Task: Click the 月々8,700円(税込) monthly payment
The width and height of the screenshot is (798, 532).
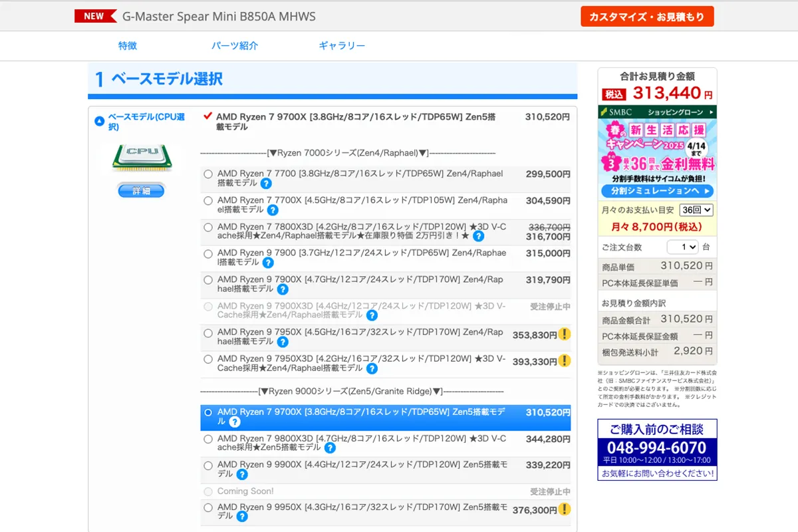Action: (x=657, y=227)
